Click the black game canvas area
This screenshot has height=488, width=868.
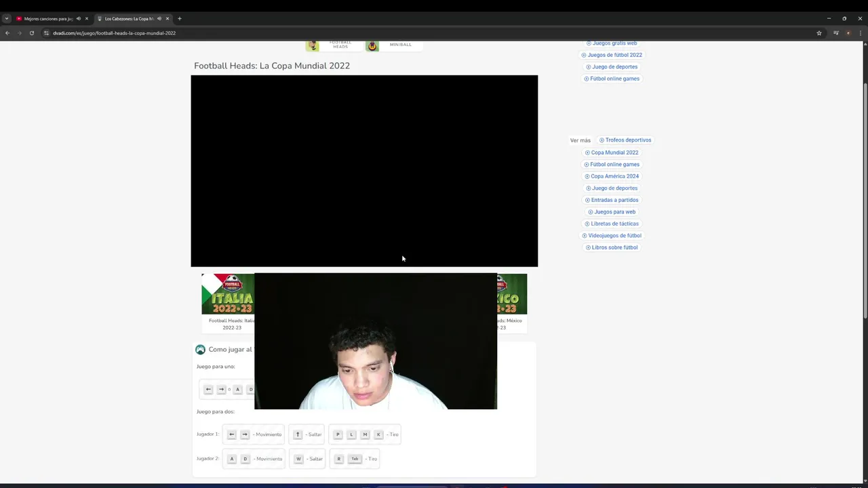(364, 171)
